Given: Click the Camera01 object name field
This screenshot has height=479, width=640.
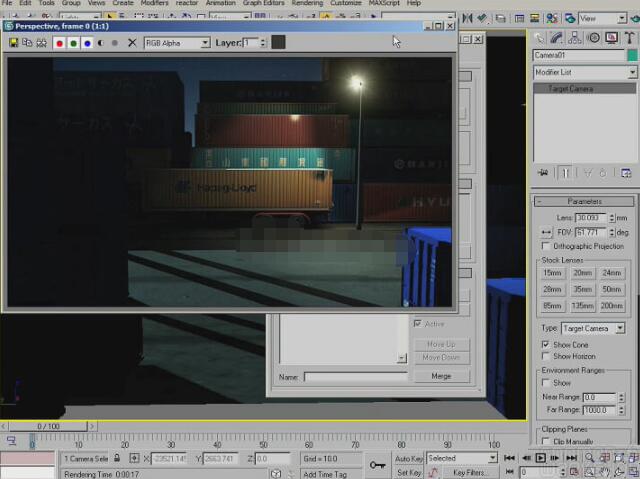Looking at the screenshot, I should coord(579,55).
